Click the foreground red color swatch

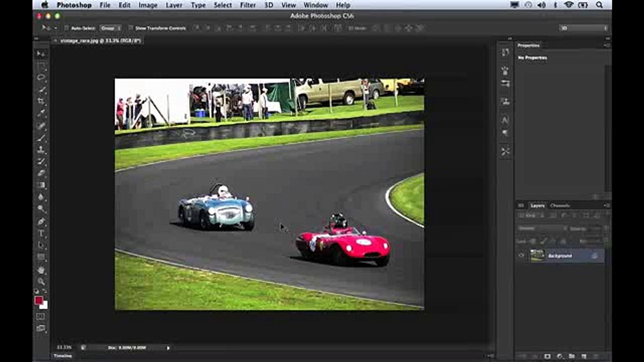click(x=38, y=300)
